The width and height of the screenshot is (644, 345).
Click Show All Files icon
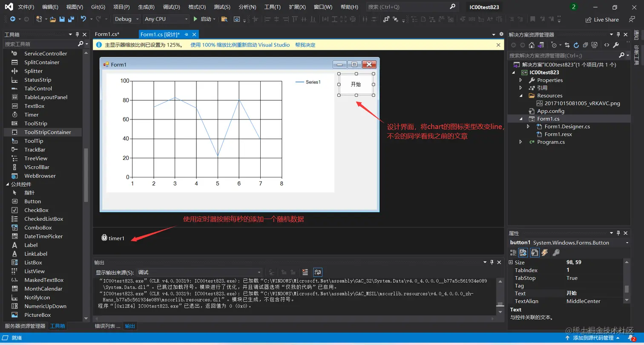click(594, 45)
